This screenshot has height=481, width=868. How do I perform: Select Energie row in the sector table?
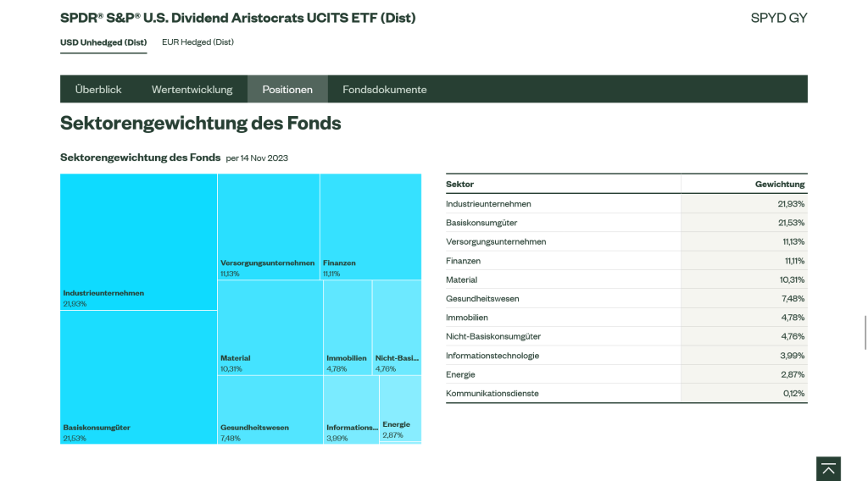[x=626, y=374]
